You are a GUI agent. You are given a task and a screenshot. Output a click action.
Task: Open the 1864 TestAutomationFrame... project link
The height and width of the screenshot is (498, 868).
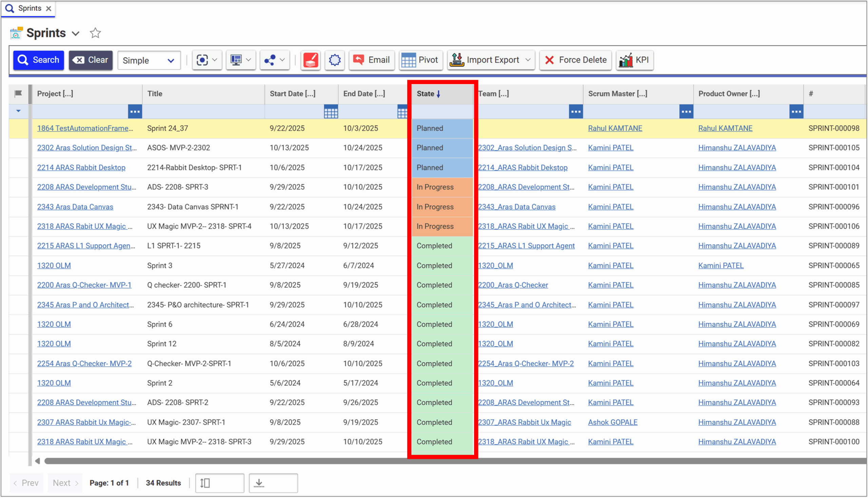tap(85, 128)
